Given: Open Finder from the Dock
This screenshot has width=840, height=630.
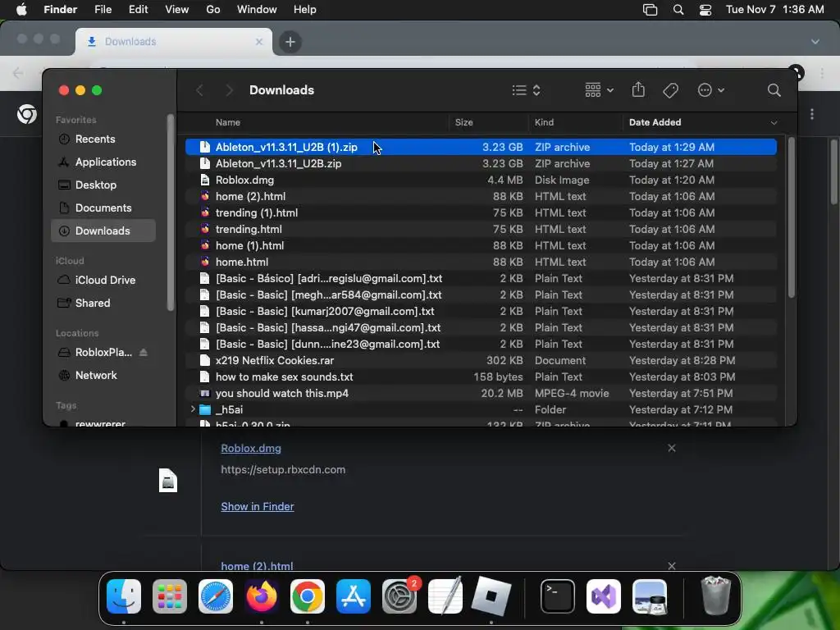Looking at the screenshot, I should click(124, 596).
